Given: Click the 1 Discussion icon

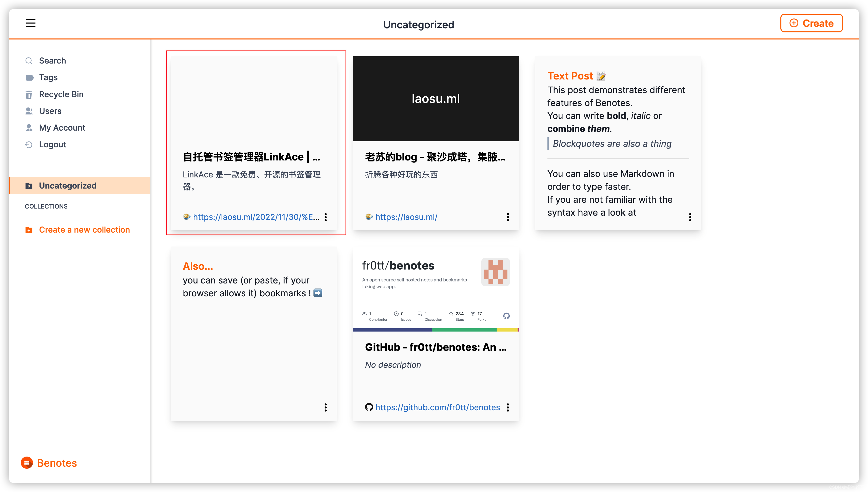Looking at the screenshot, I should 420,314.
